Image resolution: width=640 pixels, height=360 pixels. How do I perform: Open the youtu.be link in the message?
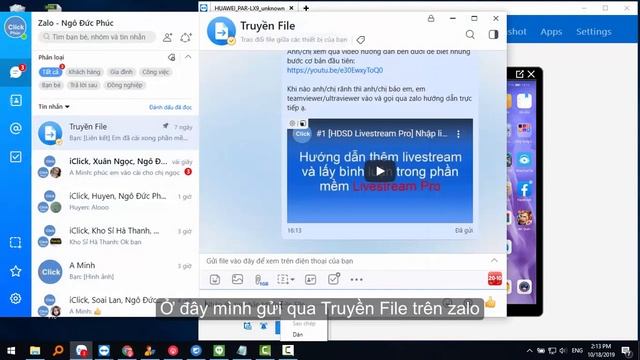[x=335, y=70]
